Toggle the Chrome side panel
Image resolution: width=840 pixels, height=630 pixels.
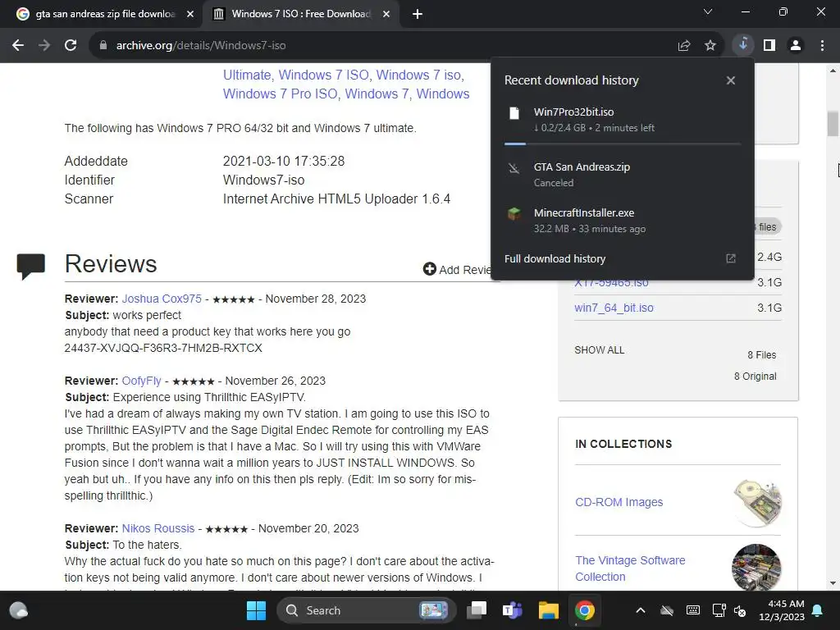pyautogui.click(x=769, y=46)
